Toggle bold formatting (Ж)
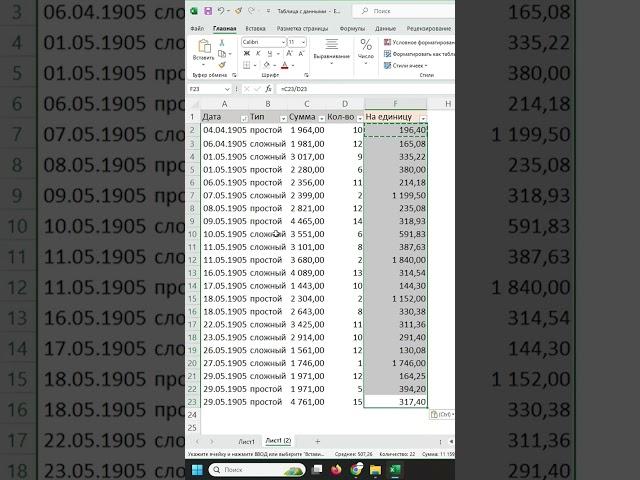The image size is (640, 480). pyautogui.click(x=247, y=53)
